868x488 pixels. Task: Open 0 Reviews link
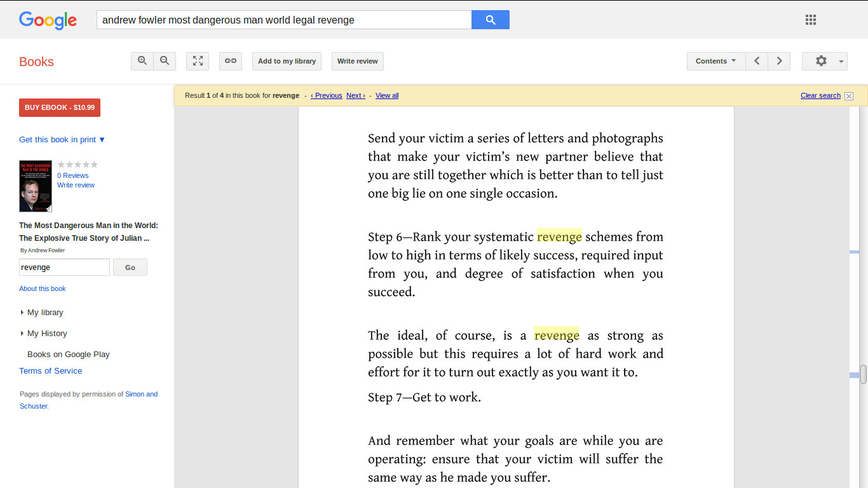click(x=73, y=175)
